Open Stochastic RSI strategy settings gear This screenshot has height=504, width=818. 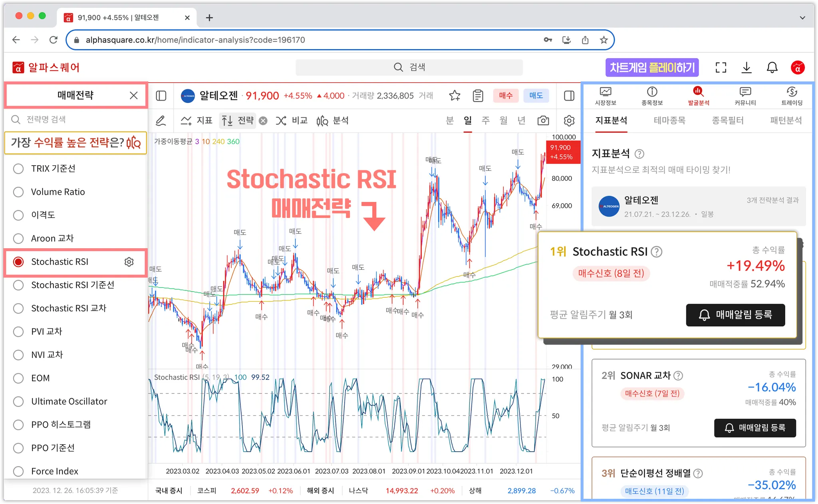coord(129,262)
